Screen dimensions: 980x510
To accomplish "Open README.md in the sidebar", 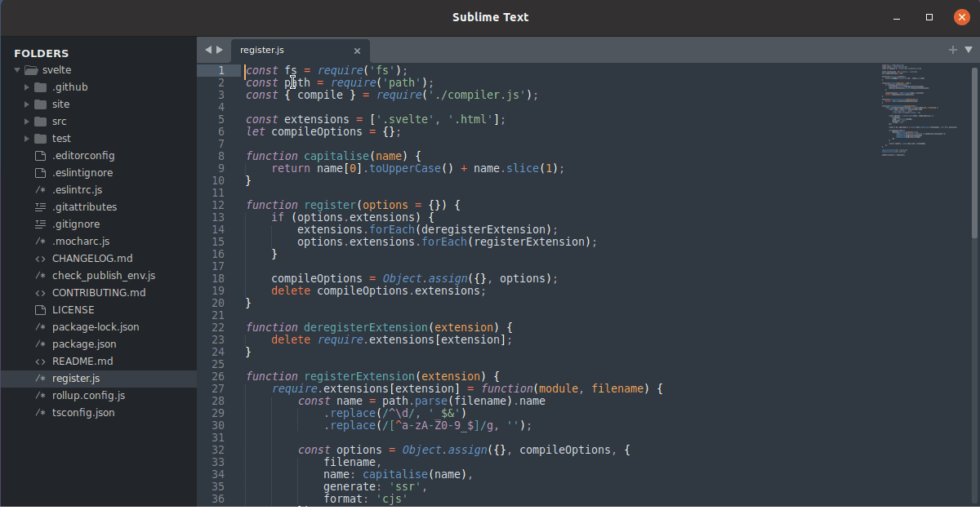I will (82, 361).
